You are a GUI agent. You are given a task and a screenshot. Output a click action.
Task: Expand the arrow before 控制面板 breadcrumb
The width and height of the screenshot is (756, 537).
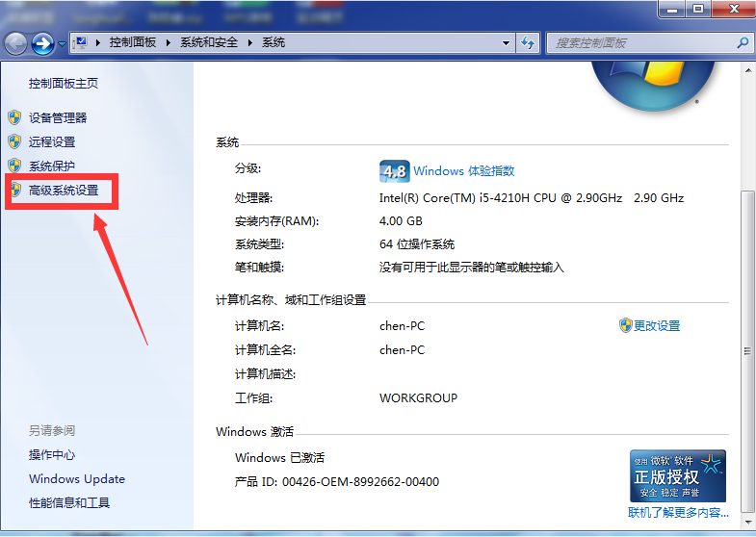(x=98, y=43)
